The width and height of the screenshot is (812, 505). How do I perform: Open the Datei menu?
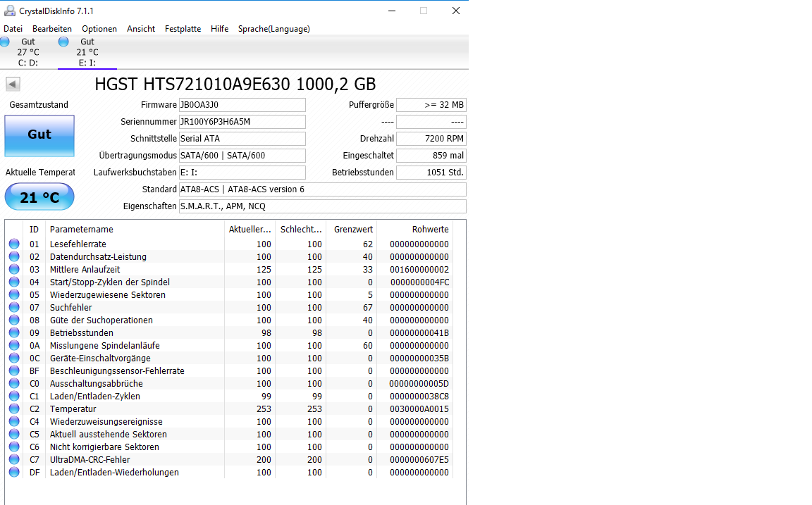pyautogui.click(x=13, y=29)
